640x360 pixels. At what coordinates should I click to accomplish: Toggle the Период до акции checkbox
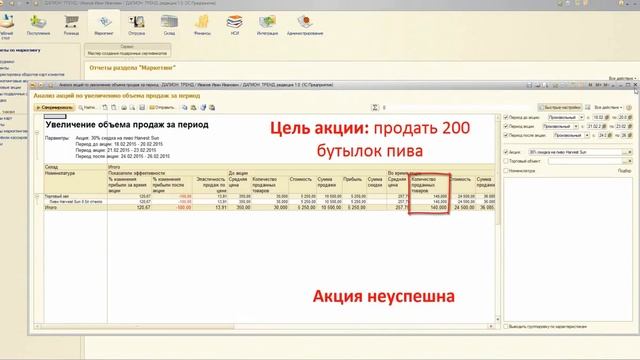(x=506, y=117)
